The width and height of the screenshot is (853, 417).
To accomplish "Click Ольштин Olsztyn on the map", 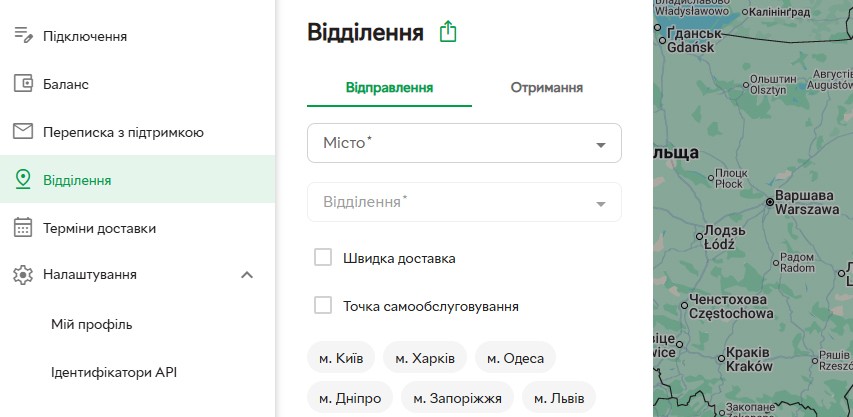I will [x=772, y=84].
